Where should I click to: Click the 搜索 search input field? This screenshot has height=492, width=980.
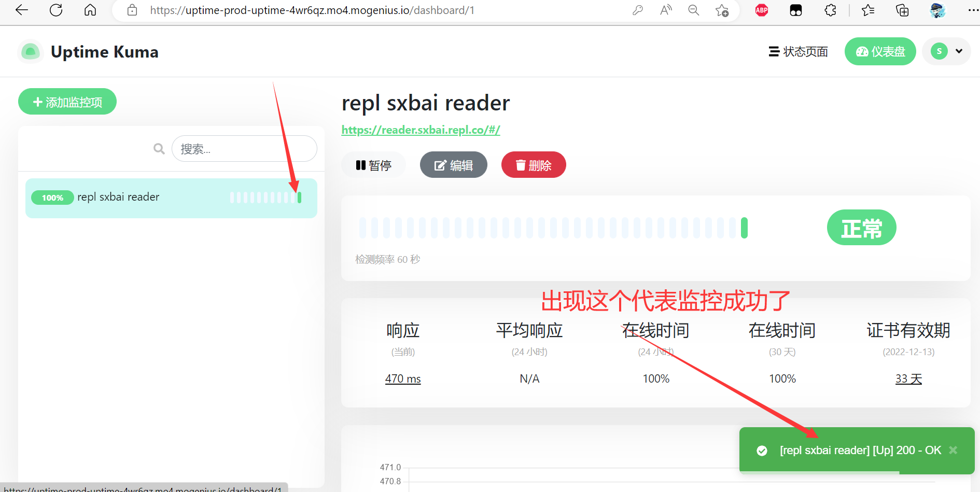244,149
